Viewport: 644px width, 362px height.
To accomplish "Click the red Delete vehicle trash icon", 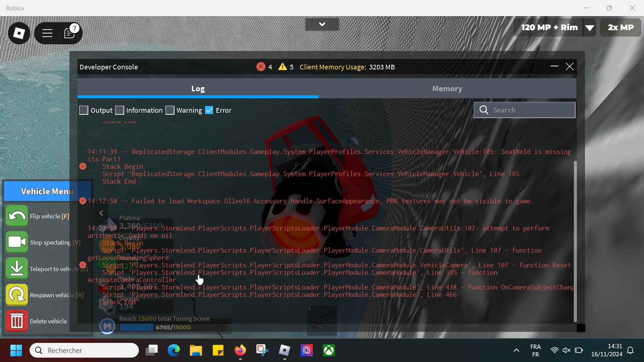I will pos(16,321).
